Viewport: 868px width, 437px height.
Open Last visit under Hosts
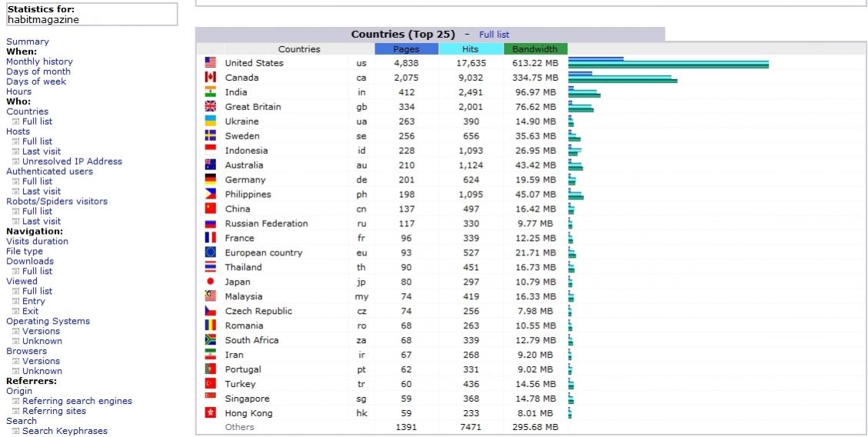pyautogui.click(x=42, y=152)
